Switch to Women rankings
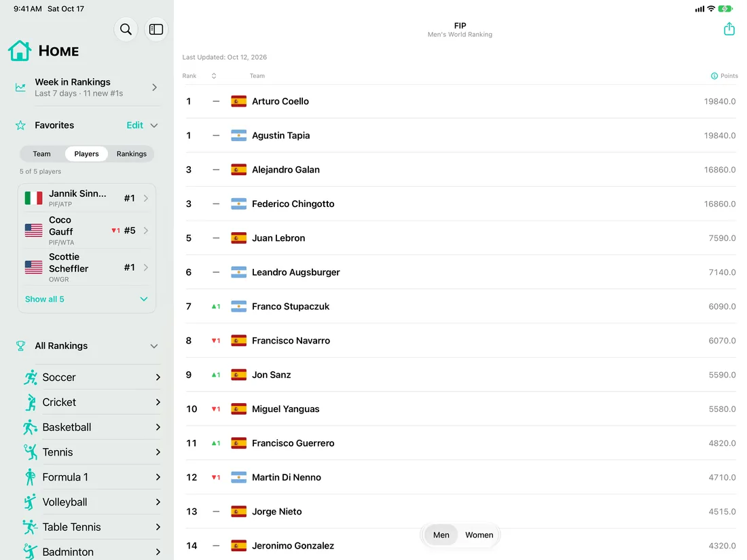Image resolution: width=747 pixels, height=560 pixels. point(479,535)
